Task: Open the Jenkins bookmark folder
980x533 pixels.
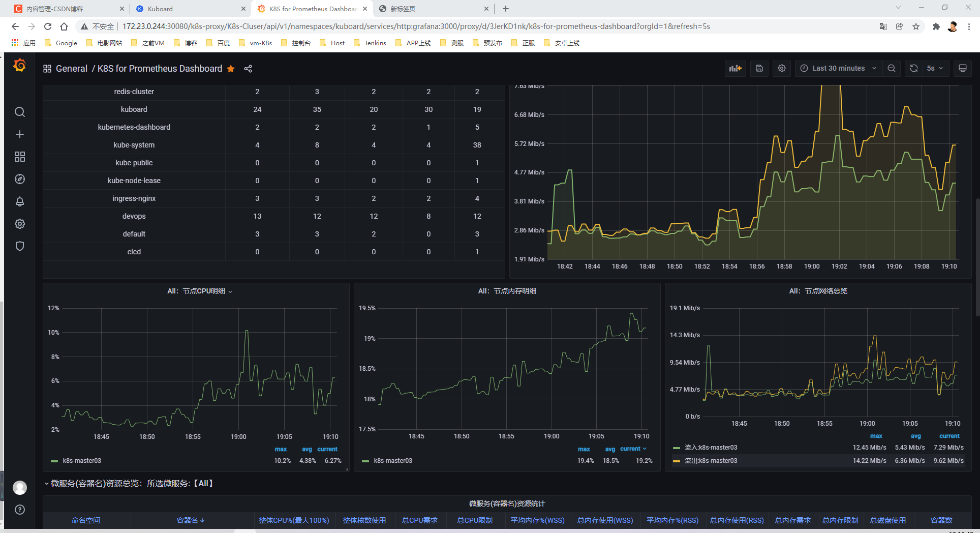Action: click(x=370, y=43)
